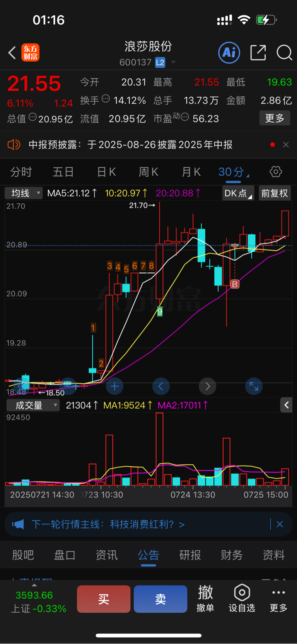Tap the 21.55 current price
297x644 pixels.
34,84
